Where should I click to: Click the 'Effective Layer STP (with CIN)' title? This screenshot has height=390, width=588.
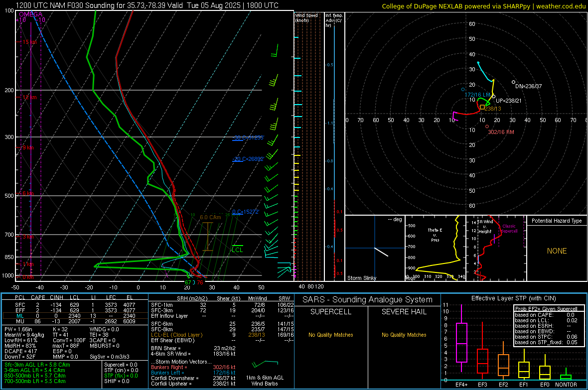[513, 298]
